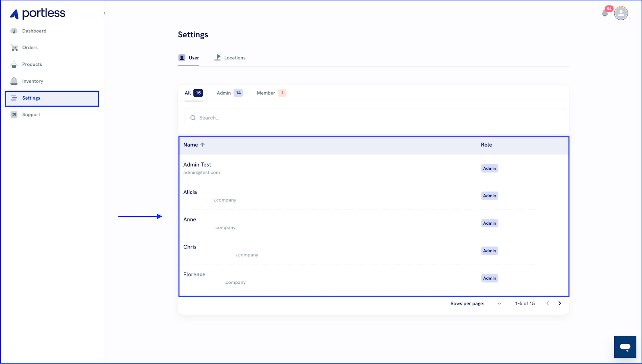This screenshot has width=642, height=364.
Task: Click the Products icon
Action: tap(14, 64)
